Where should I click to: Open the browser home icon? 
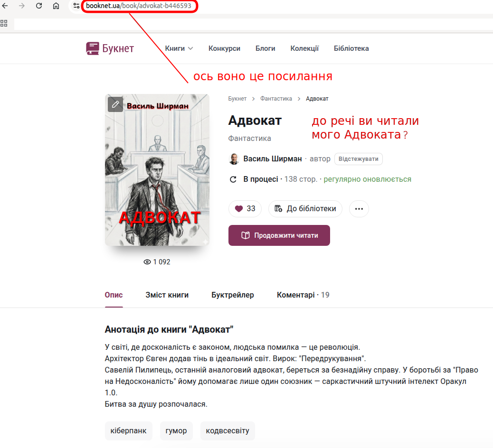(x=56, y=6)
